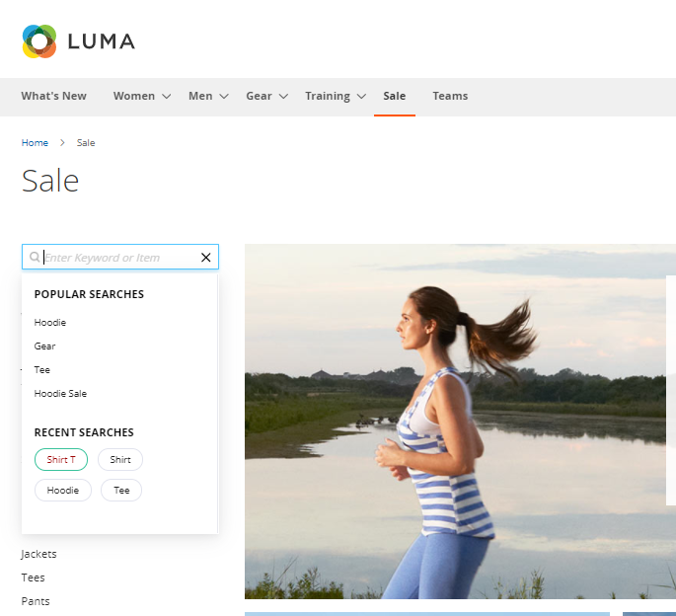This screenshot has width=676, height=616.
Task: Choose popular search Tee
Action: [41, 370]
